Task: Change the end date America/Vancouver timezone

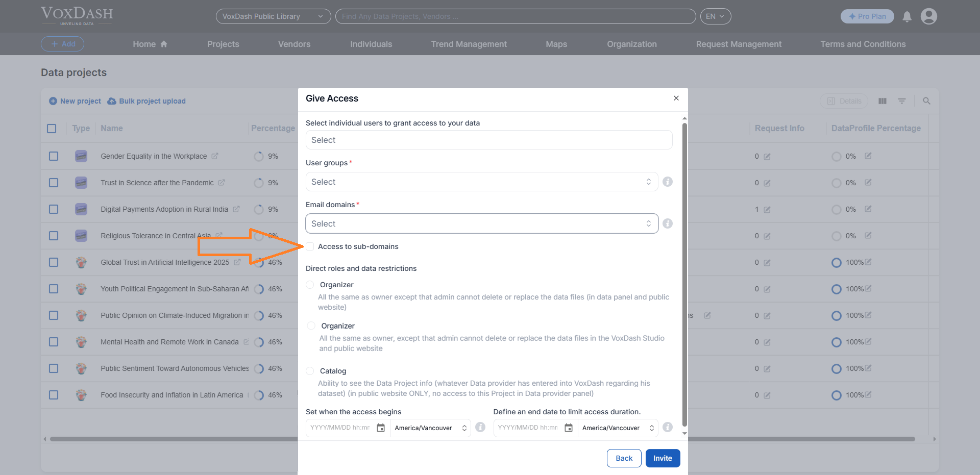Action: click(618, 428)
